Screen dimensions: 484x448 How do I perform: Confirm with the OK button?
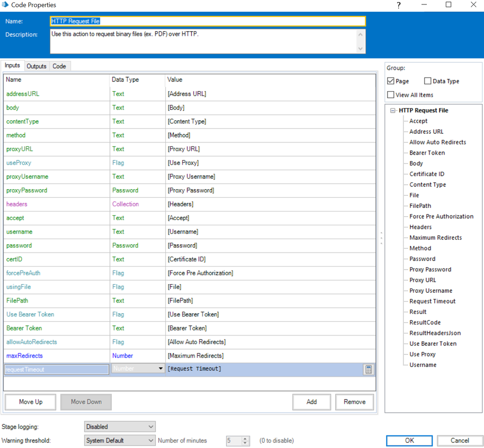pos(409,440)
